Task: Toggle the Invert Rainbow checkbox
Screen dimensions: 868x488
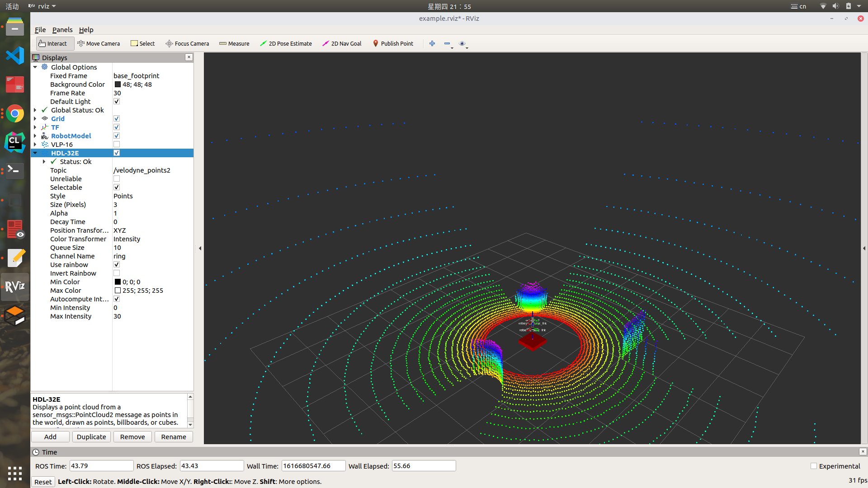Action: click(x=117, y=273)
